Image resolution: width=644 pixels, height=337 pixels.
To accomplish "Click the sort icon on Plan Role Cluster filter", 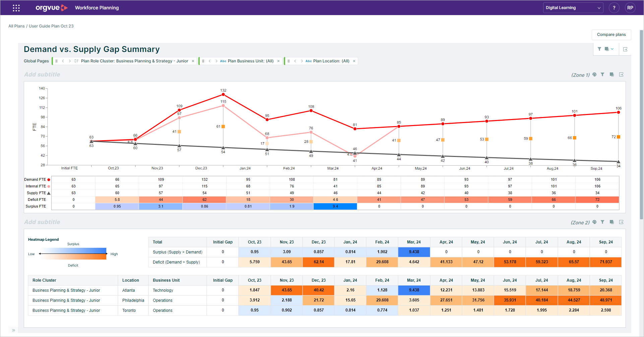I will (x=76, y=61).
